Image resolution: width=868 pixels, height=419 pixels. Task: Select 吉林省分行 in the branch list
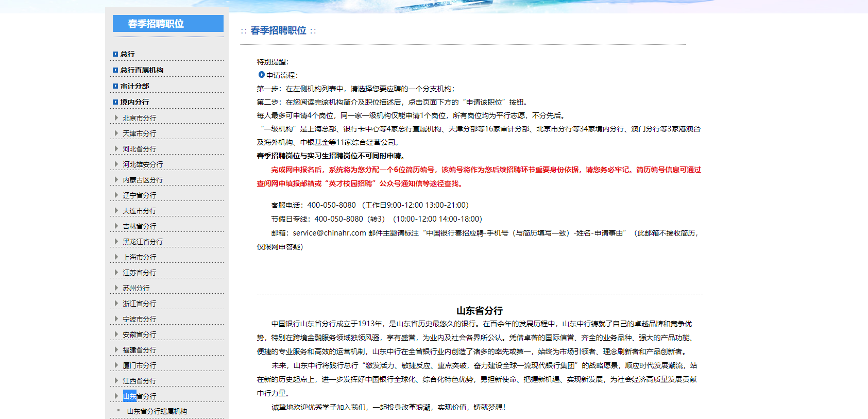(x=140, y=226)
